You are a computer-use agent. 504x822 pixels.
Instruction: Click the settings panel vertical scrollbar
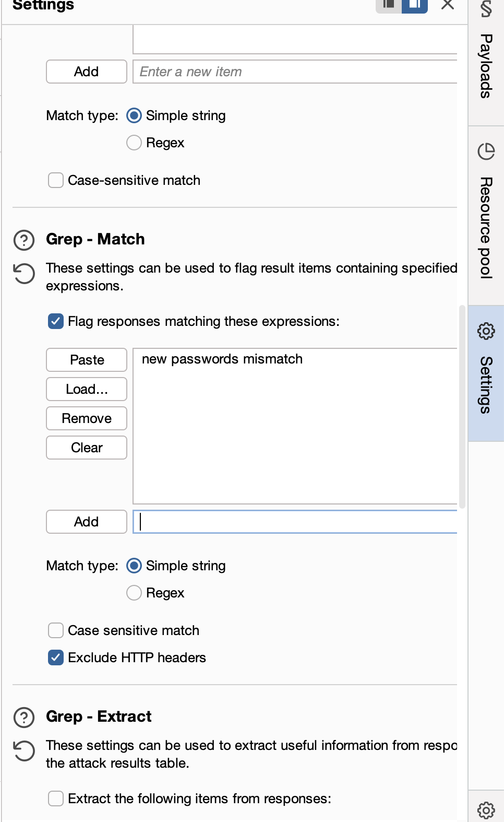462,407
